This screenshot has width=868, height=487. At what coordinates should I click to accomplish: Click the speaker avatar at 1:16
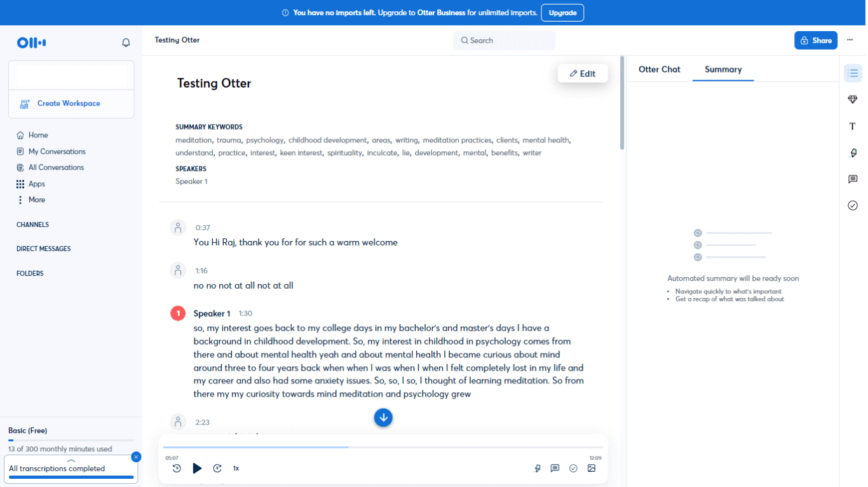178,270
